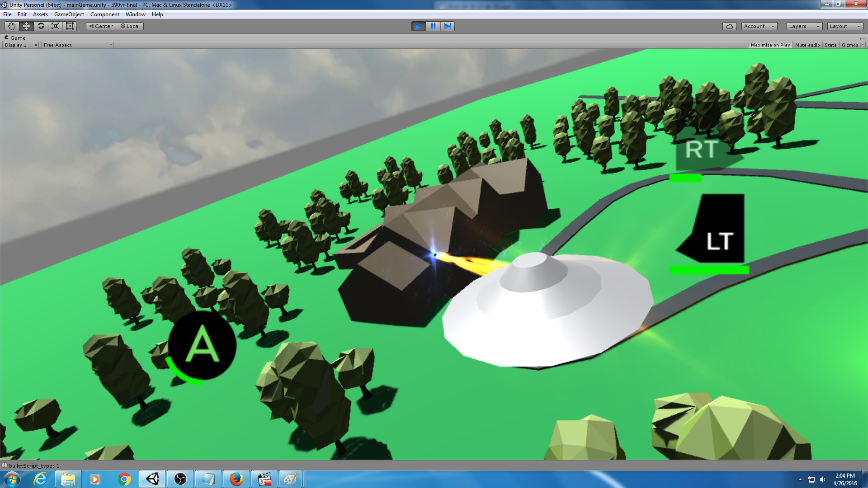Open the Layers dropdown
Image resolution: width=868 pixels, height=488 pixels.
coord(804,26)
